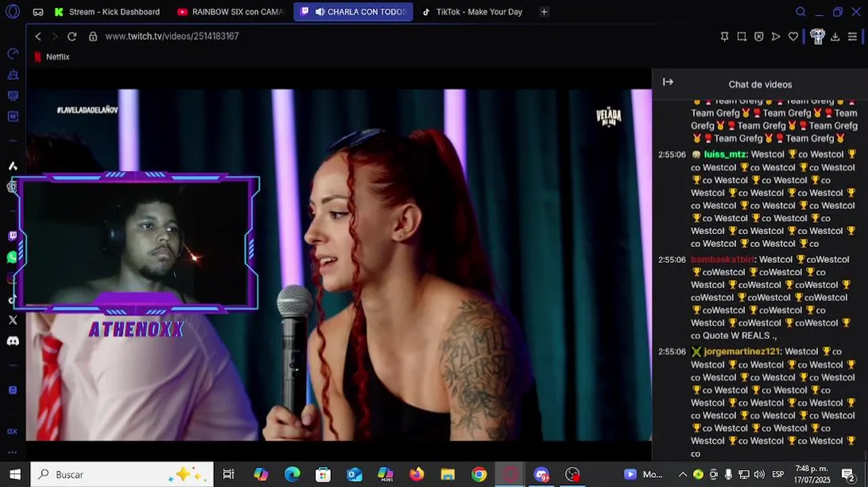Switch to the TikTok - Make Your Day tab
The height and width of the screenshot is (487, 868).
[473, 11]
